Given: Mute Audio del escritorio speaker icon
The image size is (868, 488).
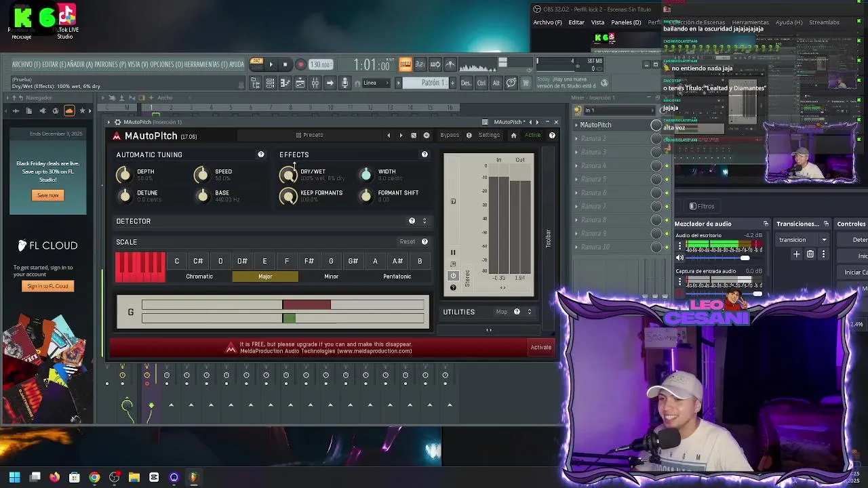Looking at the screenshot, I should coord(680,258).
